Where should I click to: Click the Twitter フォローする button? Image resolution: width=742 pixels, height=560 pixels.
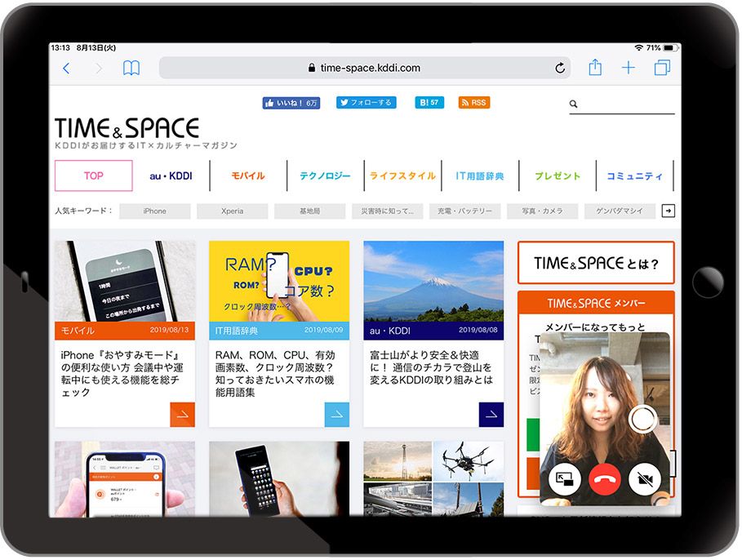click(366, 102)
